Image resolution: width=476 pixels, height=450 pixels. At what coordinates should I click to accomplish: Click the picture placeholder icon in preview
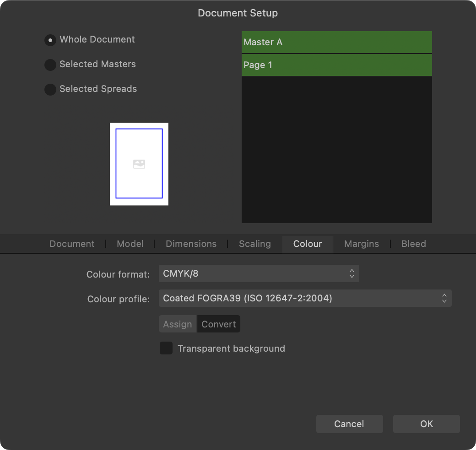point(139,164)
